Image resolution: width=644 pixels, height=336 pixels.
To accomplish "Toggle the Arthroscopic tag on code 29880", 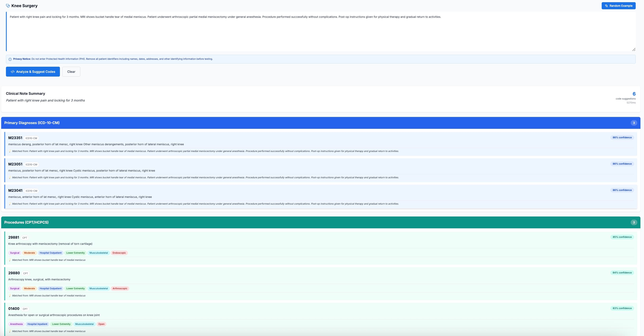I will [x=120, y=288].
